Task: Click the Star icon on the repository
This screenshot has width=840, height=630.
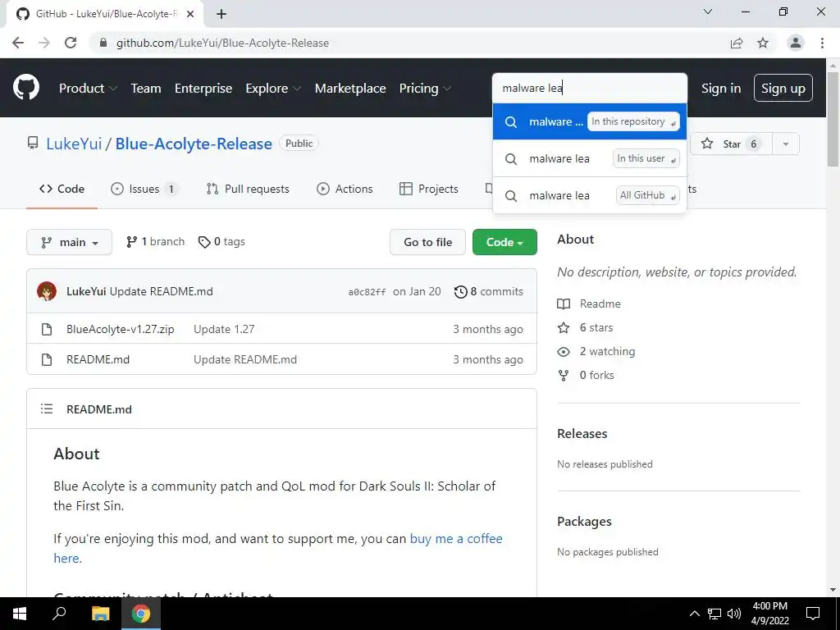Action: 707,144
